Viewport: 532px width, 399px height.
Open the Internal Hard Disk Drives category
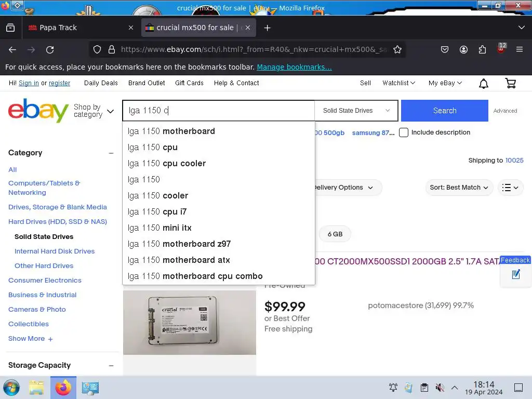pyautogui.click(x=55, y=251)
